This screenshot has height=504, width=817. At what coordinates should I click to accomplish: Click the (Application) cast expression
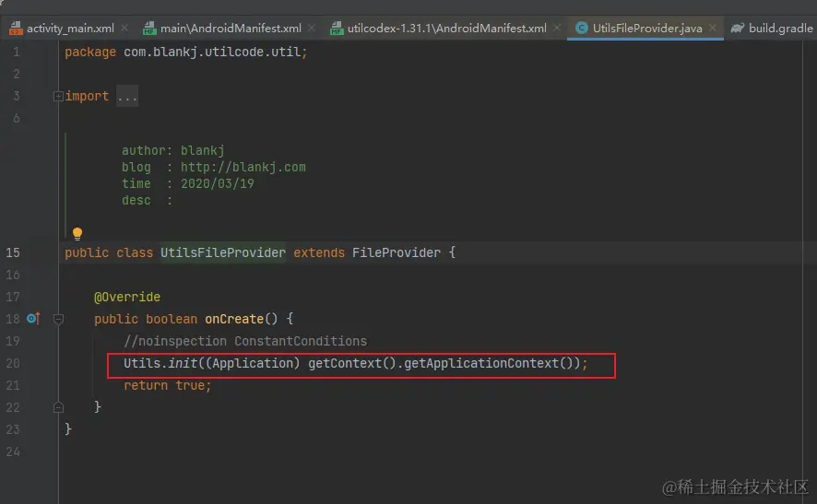coord(252,363)
